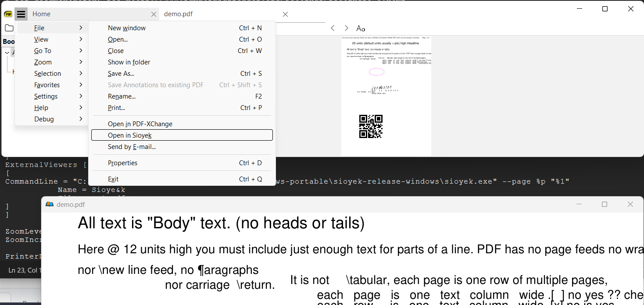Expand the Settings submenu

46,96
